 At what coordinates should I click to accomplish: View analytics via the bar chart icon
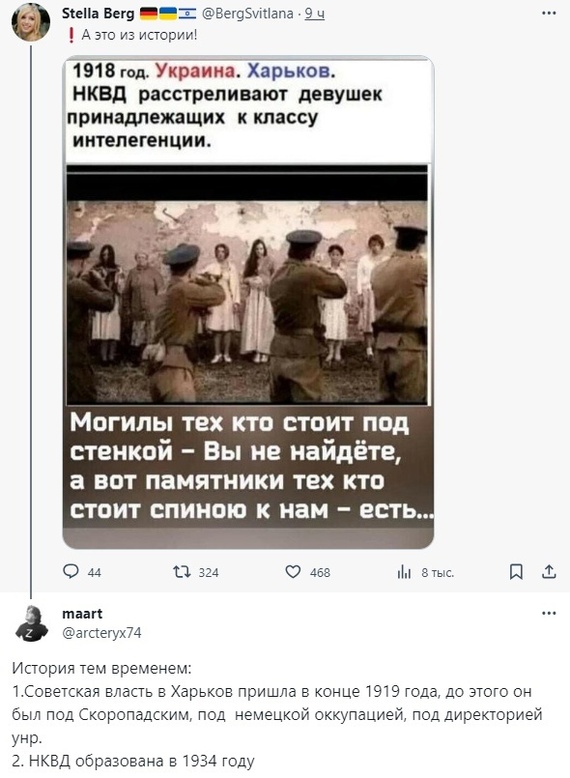404,573
